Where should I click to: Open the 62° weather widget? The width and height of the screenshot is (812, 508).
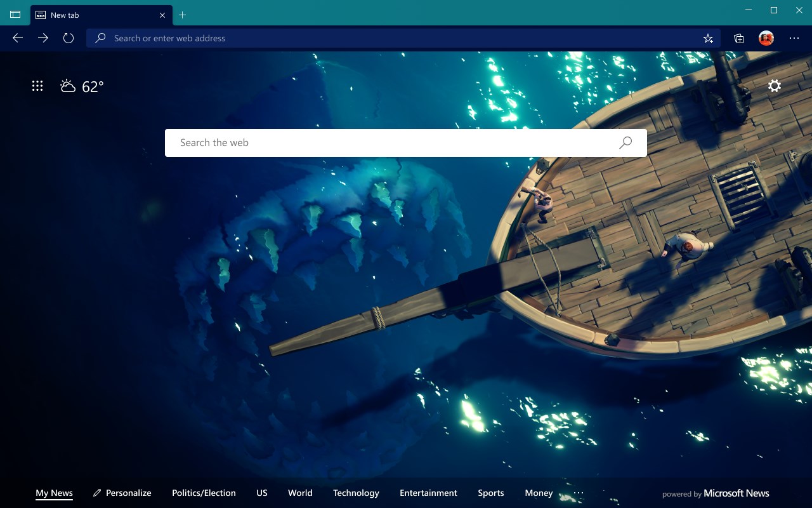tap(82, 86)
